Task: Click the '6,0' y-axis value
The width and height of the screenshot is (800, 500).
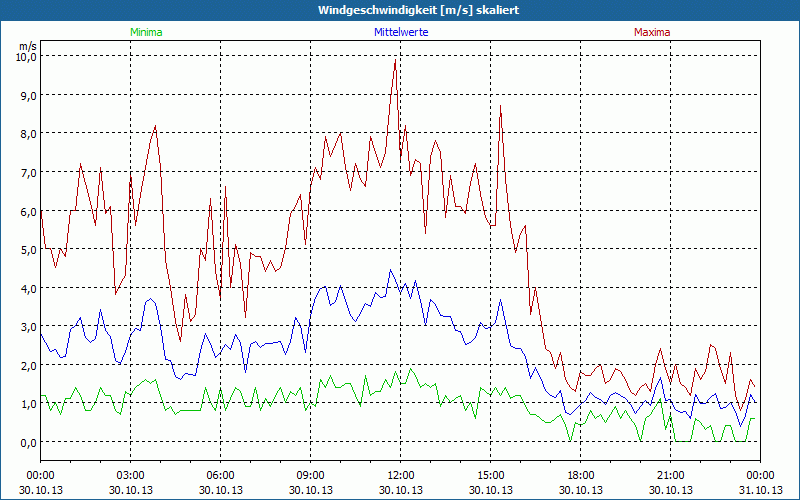Action: coord(29,211)
